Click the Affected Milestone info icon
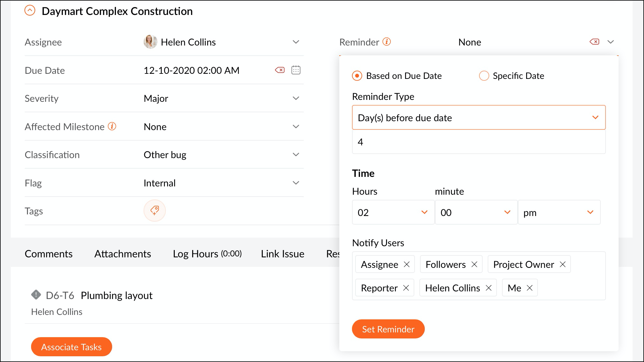The image size is (644, 362). coord(112,126)
